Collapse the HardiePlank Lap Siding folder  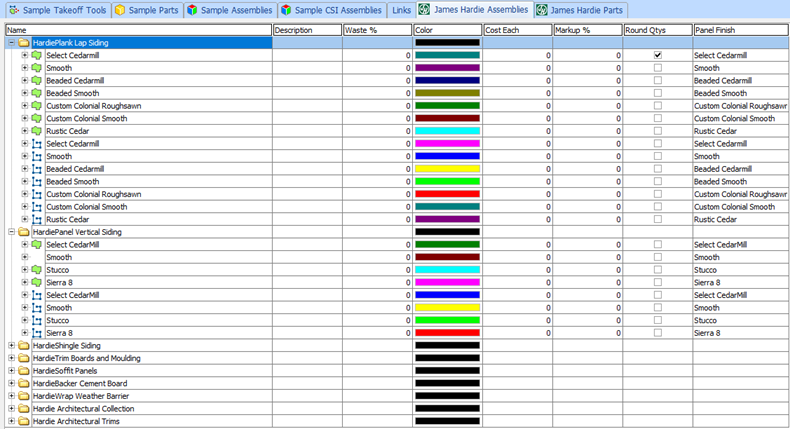pos(11,43)
